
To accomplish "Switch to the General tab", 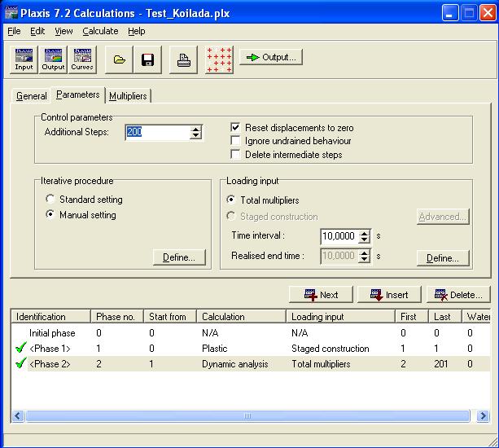I will [x=31, y=96].
